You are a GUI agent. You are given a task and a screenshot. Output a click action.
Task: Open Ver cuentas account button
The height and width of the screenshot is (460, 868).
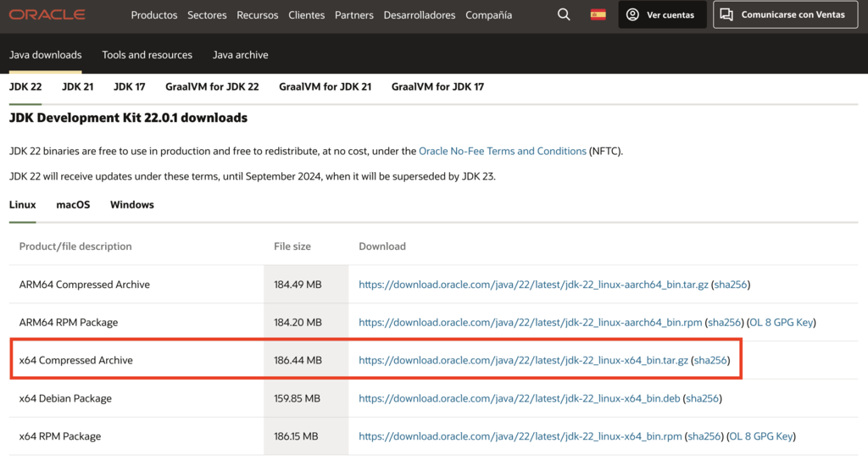(x=661, y=15)
